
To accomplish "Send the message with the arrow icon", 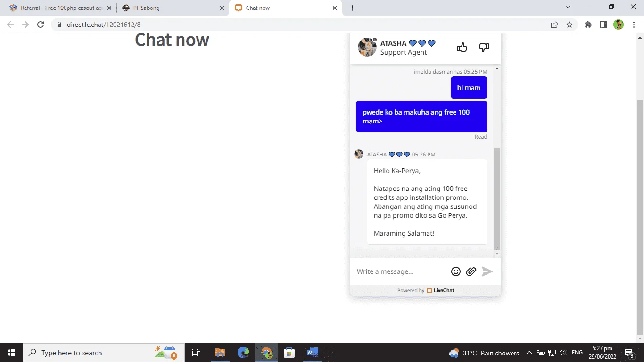I will [x=487, y=271].
